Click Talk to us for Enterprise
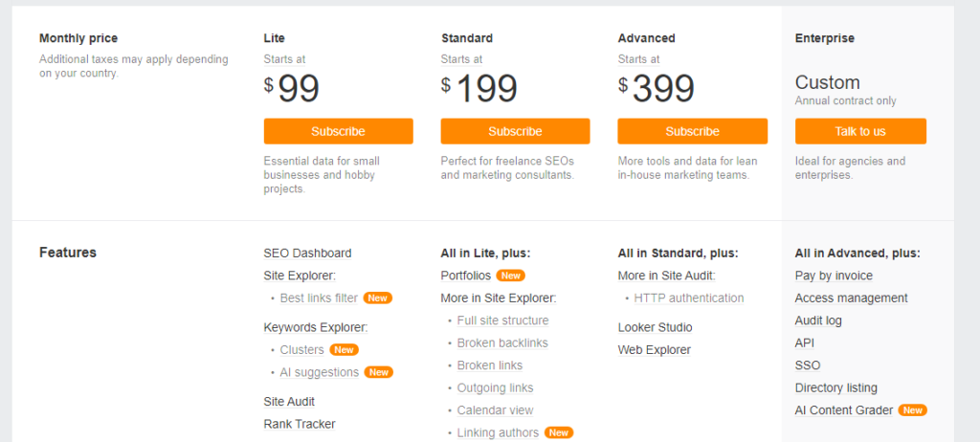The width and height of the screenshot is (980, 442). tap(860, 131)
